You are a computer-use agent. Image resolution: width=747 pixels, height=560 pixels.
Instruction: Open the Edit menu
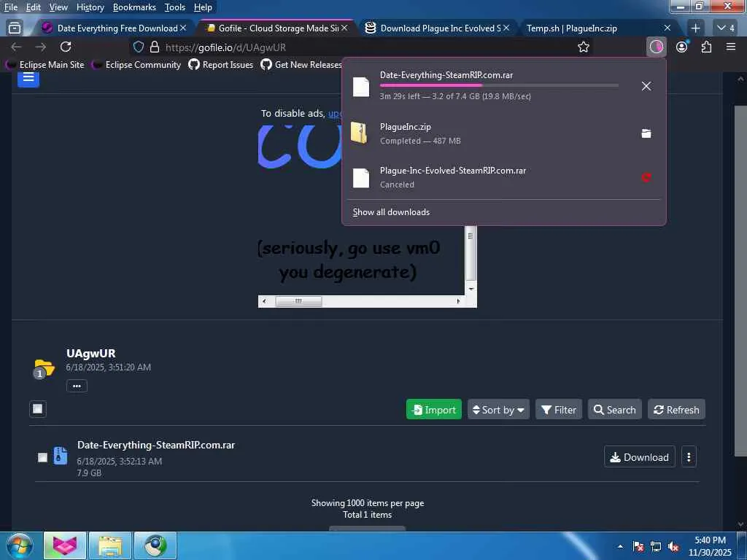[33, 7]
